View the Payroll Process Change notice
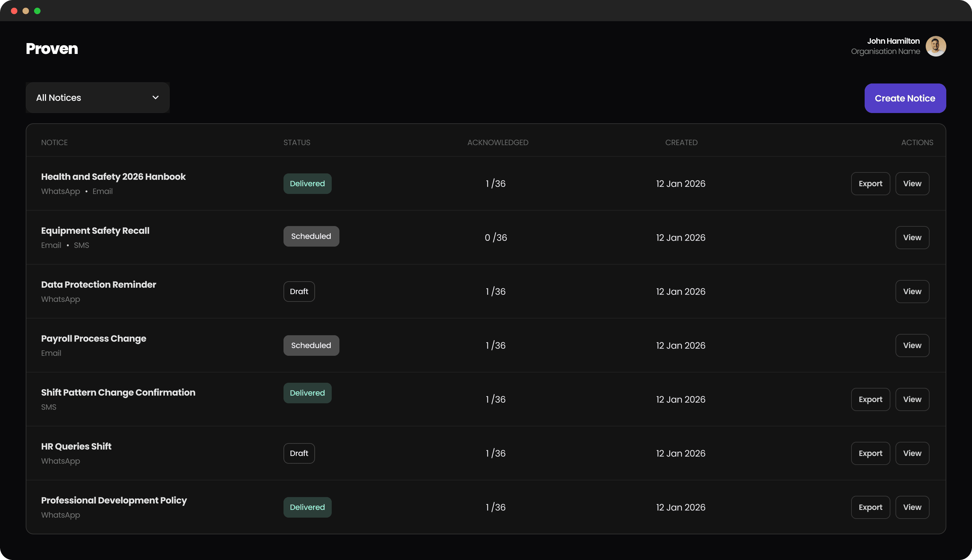Image resolution: width=972 pixels, height=560 pixels. [x=912, y=346]
